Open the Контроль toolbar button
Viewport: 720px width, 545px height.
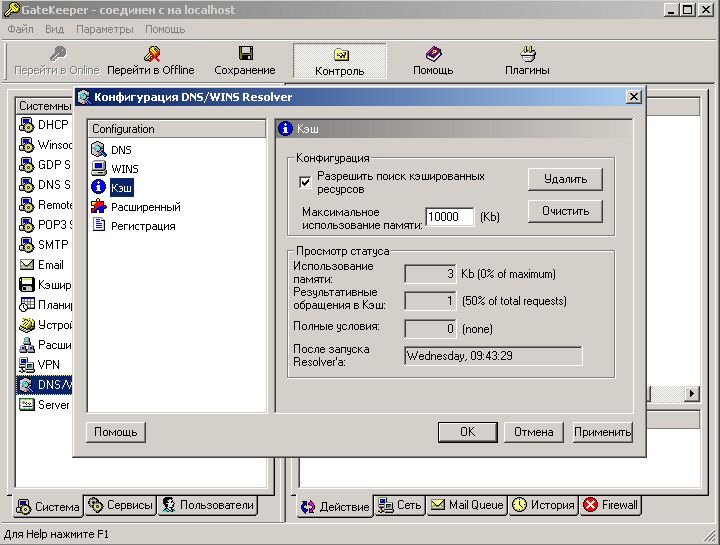339,61
